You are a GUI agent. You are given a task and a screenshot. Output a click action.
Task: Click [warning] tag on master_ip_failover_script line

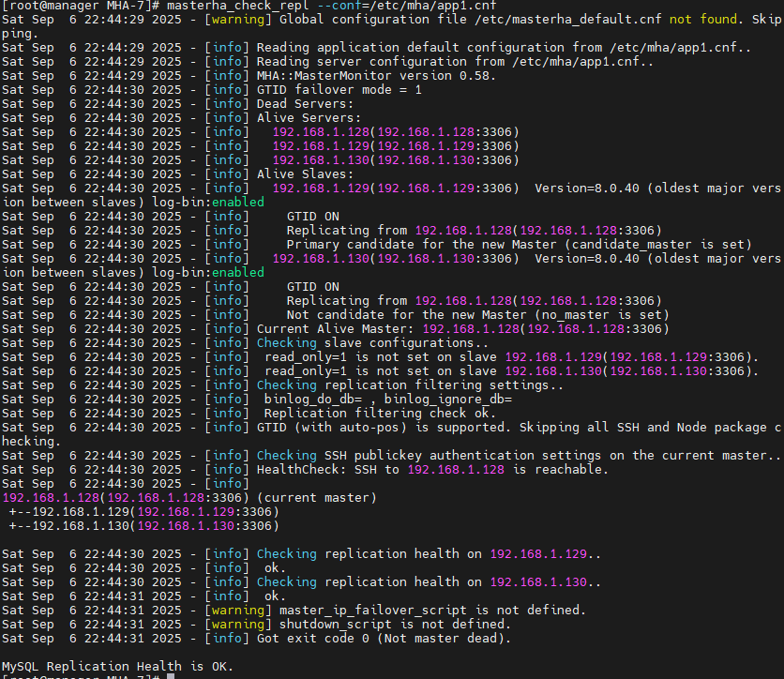[238, 610]
